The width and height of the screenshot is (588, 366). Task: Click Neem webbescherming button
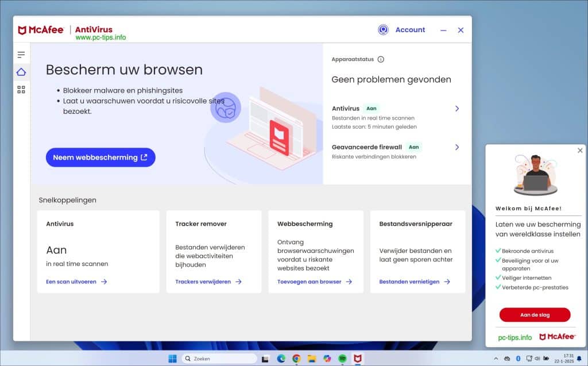click(x=100, y=157)
